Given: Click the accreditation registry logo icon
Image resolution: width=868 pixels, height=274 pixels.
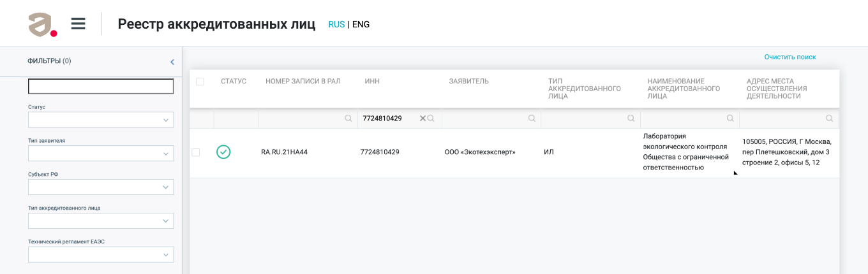Looking at the screenshot, I should [43, 25].
